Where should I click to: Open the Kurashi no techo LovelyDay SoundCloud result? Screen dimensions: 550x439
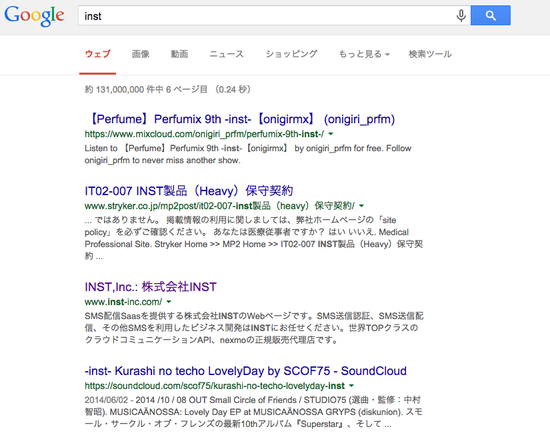(246, 371)
